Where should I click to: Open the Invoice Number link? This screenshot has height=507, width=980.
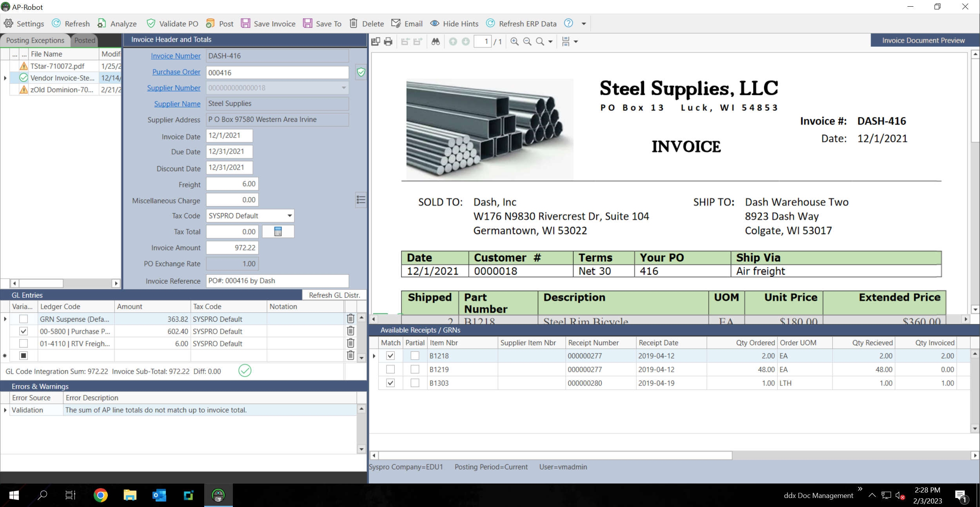pos(176,56)
